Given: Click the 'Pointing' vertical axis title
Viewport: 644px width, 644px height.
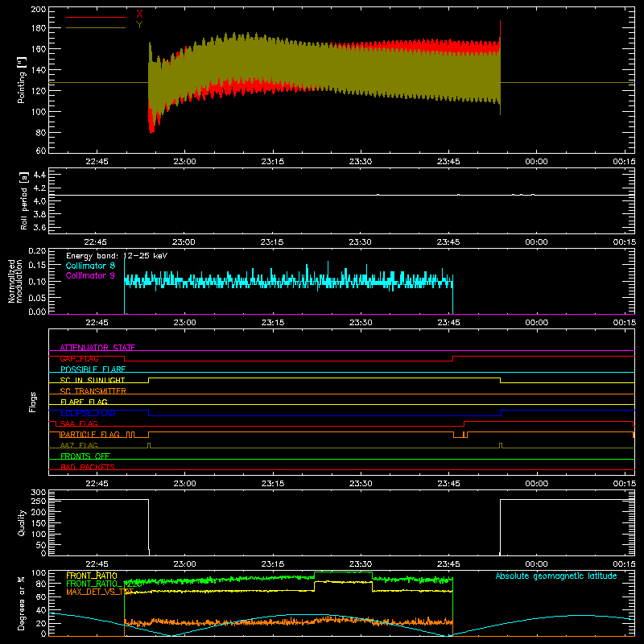Looking at the screenshot, I should coord(22,80).
